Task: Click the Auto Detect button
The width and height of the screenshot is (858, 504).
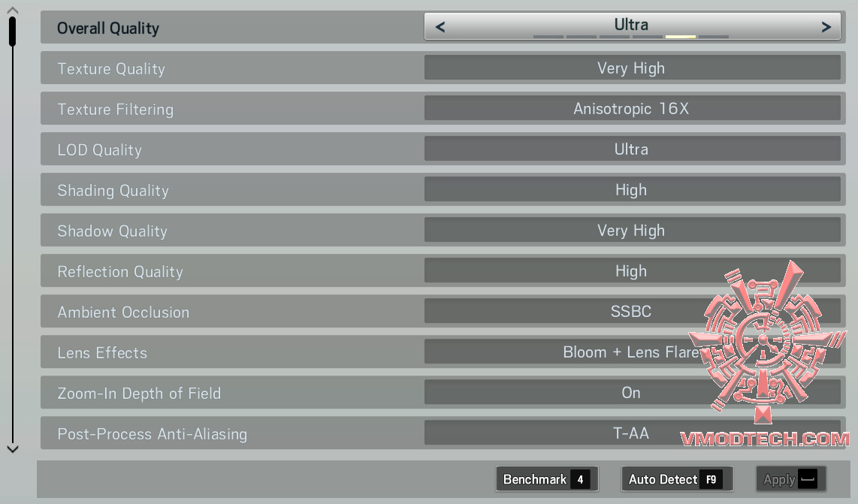Action: click(x=676, y=479)
